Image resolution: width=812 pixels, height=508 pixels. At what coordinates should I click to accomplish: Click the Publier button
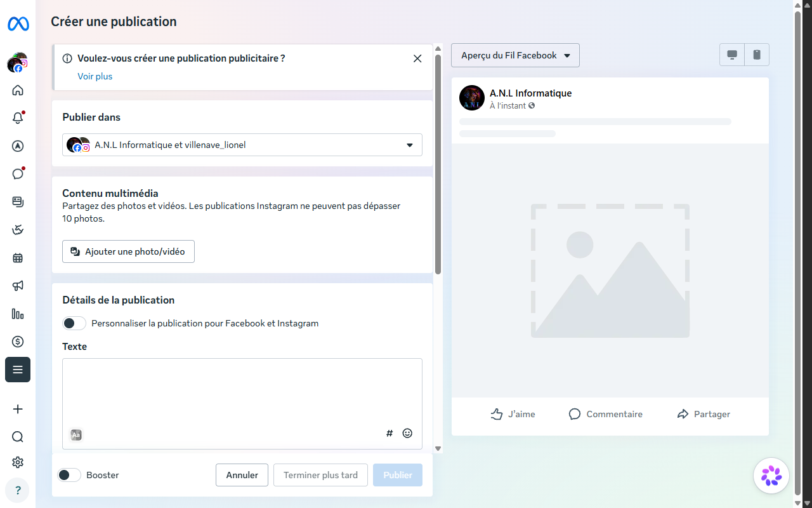398,475
